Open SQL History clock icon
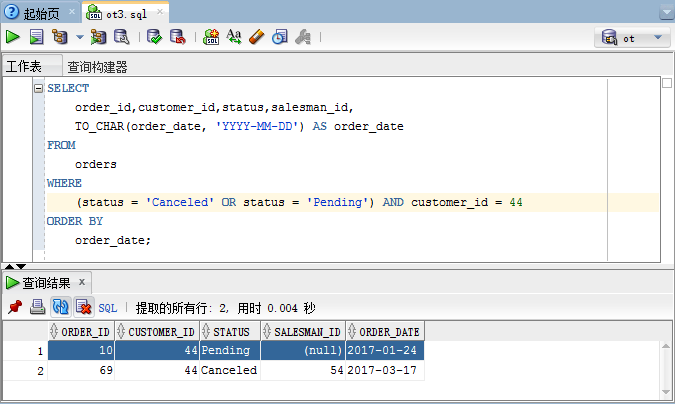This screenshot has width=675, height=404. point(280,37)
